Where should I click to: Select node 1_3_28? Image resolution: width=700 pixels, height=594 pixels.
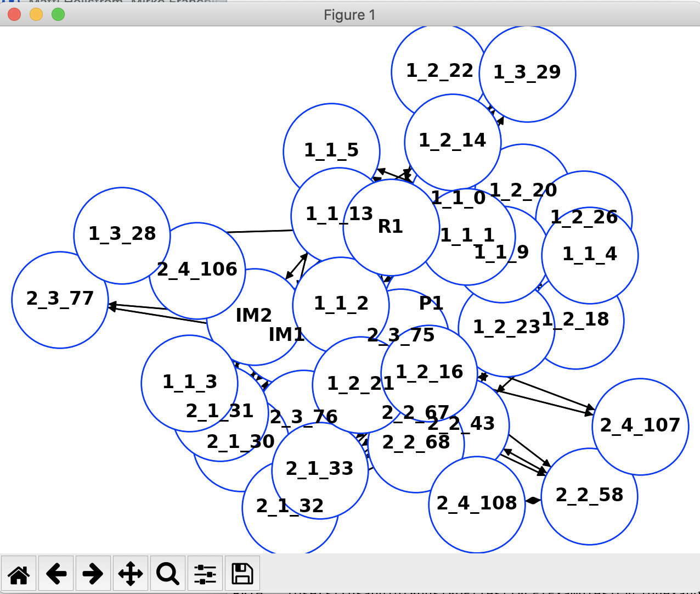122,235
